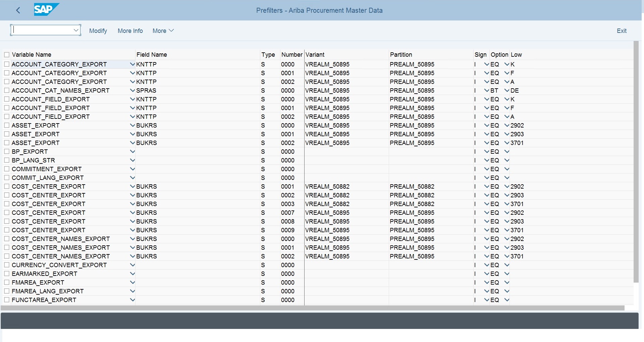Click the DE low value cell
Viewport: 644px width, 342px height.
[x=571, y=90]
